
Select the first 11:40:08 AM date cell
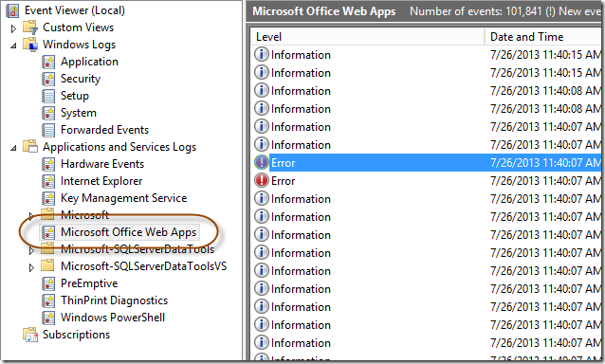point(545,91)
